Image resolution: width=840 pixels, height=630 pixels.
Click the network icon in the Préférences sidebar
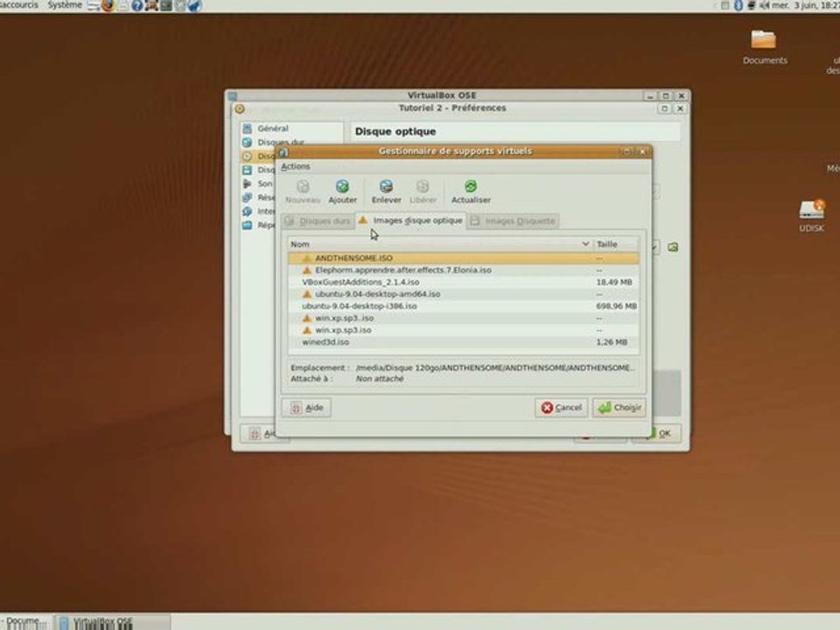pyautogui.click(x=247, y=198)
